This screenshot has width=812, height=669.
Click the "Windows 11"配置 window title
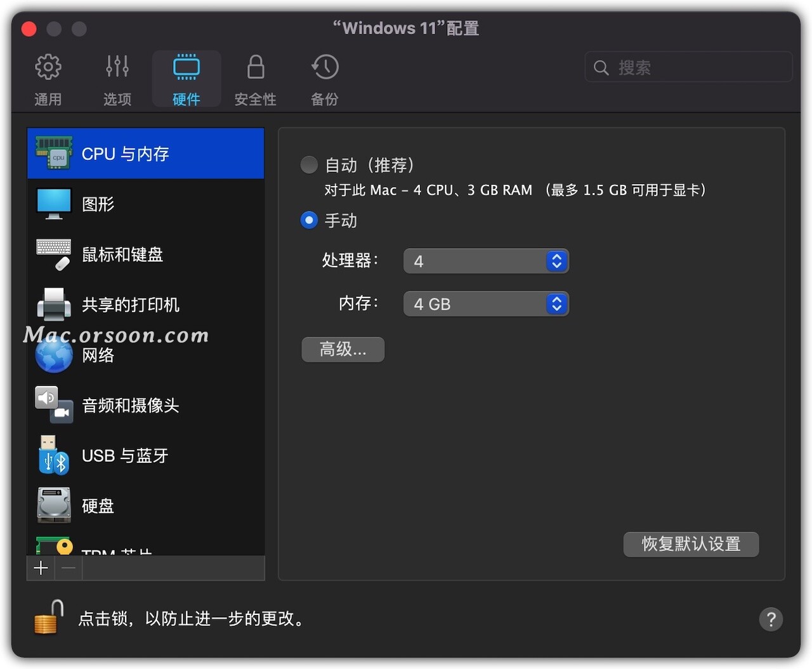(406, 29)
